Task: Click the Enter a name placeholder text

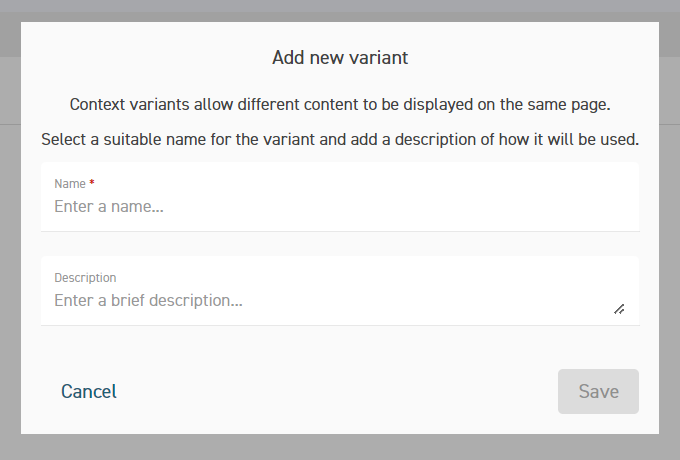Action: [109, 206]
